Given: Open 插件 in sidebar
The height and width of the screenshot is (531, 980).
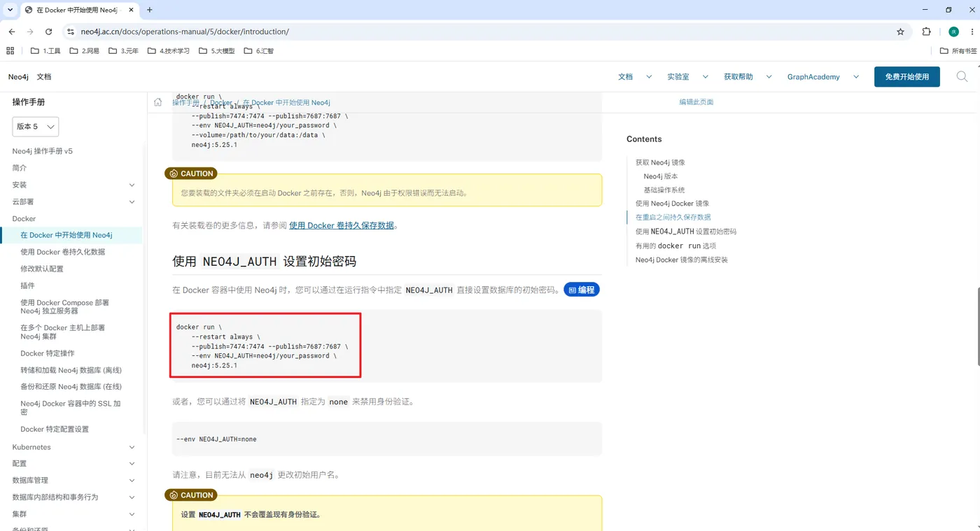Looking at the screenshot, I should (x=27, y=285).
